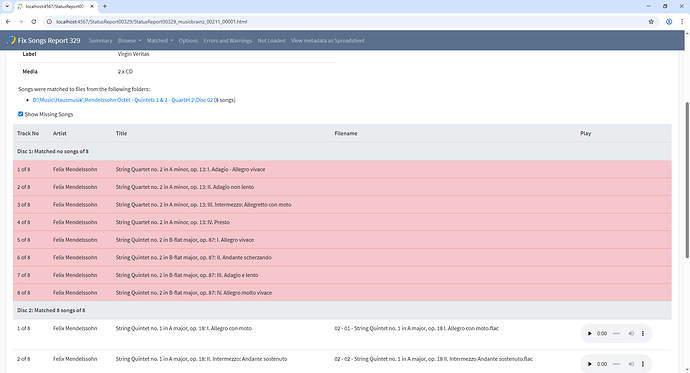Play track 2 Intermezzo audio
690x373 pixels.
[x=590, y=364]
